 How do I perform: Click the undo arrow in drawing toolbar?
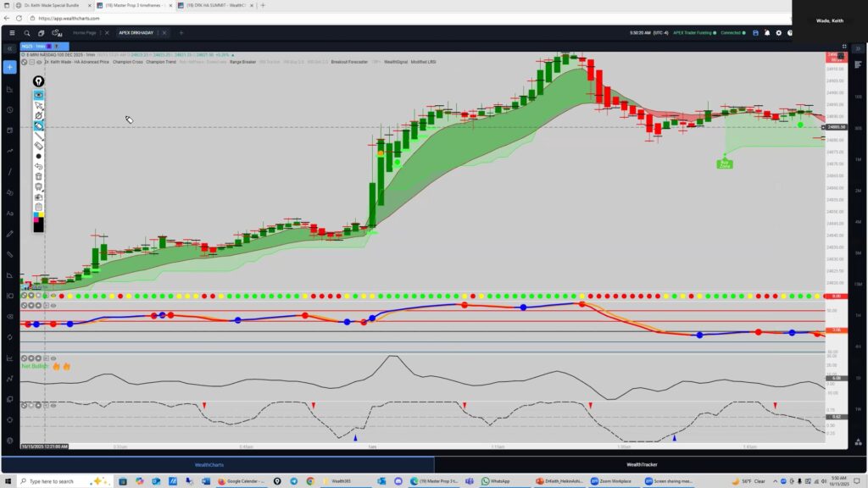point(38,166)
